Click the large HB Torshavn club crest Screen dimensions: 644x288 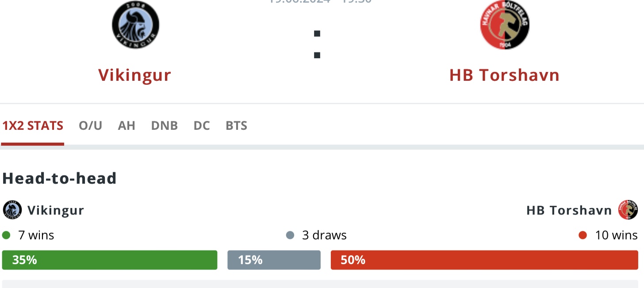point(505,25)
